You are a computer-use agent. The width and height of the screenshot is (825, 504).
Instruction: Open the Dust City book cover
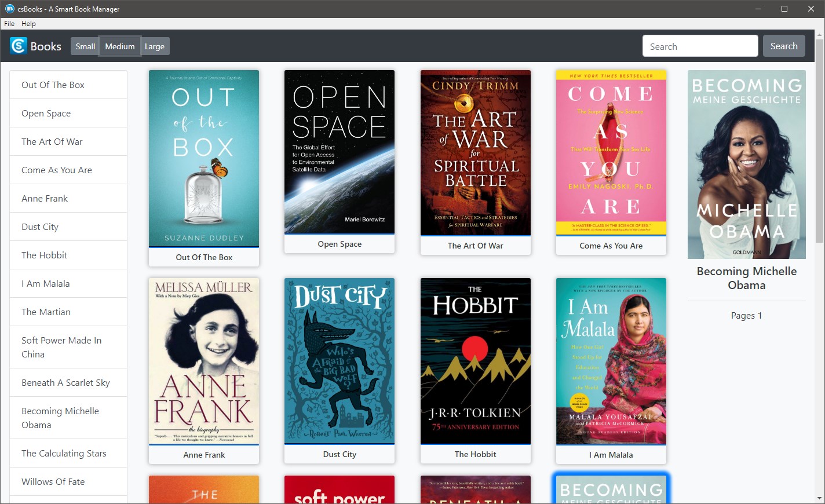(x=340, y=361)
